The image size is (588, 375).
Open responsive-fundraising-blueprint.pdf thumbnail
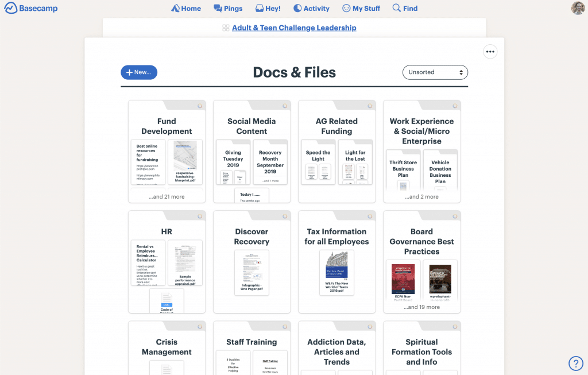tap(185, 162)
